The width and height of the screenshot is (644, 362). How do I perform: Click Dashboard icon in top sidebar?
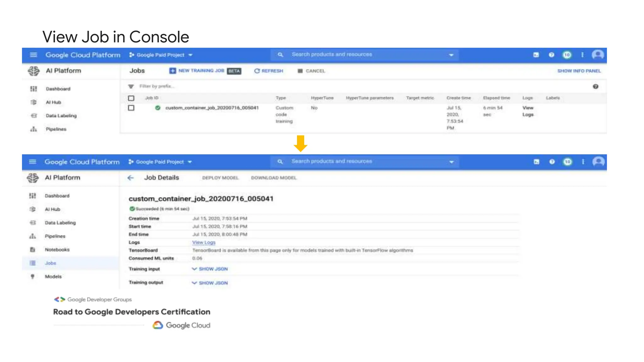pyautogui.click(x=33, y=89)
